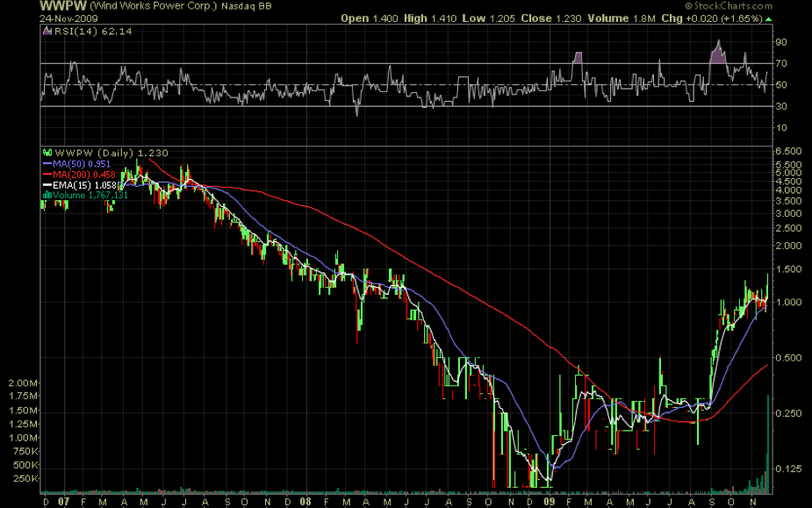Click the volume axis label 500K
Image resolution: width=812 pixels, height=508 pixels.
(x=25, y=465)
